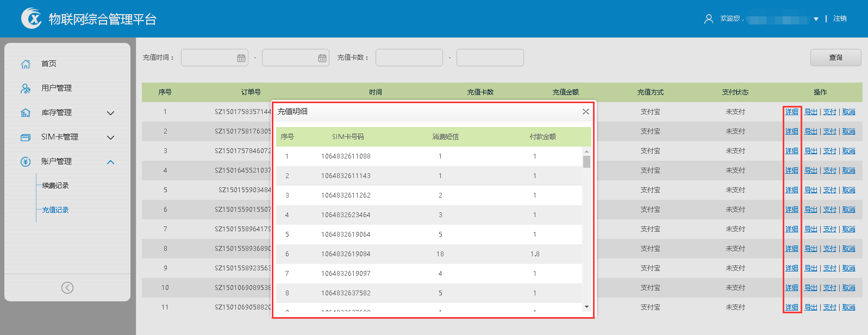Click the dialog scrollbar down arrow
868x335 pixels.
click(586, 307)
